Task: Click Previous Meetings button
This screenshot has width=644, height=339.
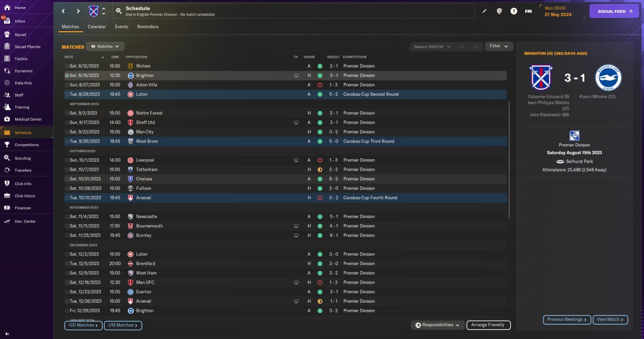Action: 567,319
